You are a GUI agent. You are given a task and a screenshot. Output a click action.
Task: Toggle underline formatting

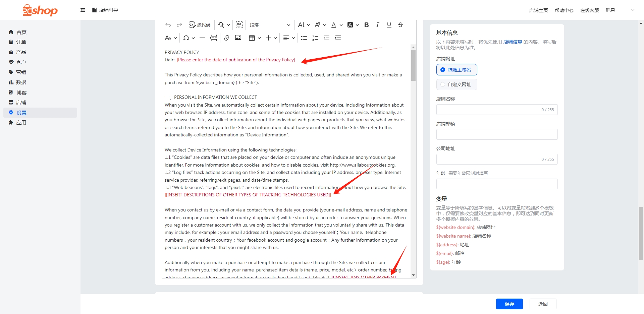coord(389,25)
